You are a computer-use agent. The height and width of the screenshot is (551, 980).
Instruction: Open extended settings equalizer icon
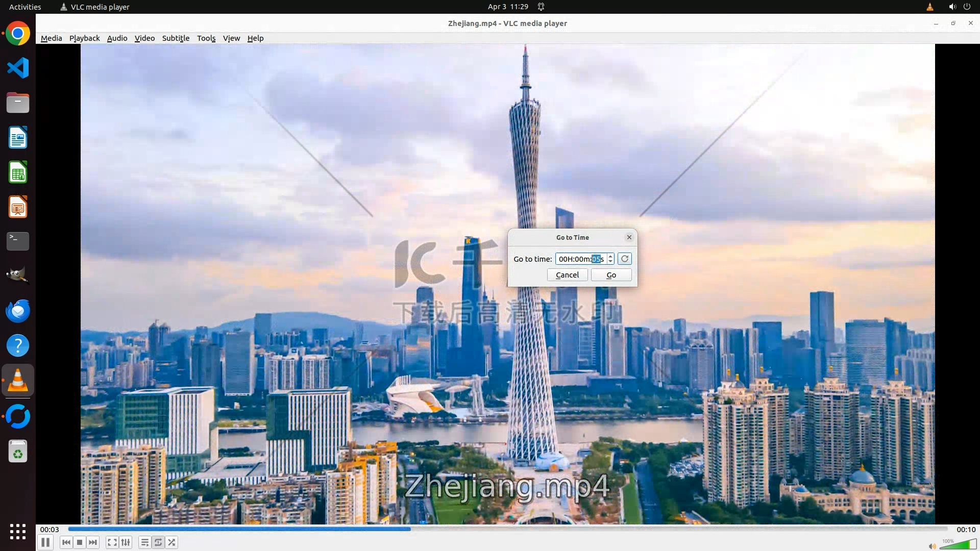[x=126, y=542]
